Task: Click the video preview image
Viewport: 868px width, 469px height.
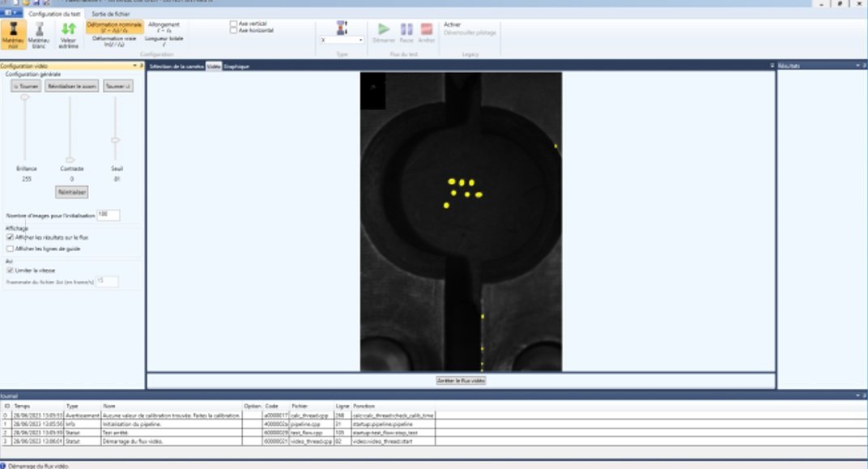Action: [x=461, y=221]
